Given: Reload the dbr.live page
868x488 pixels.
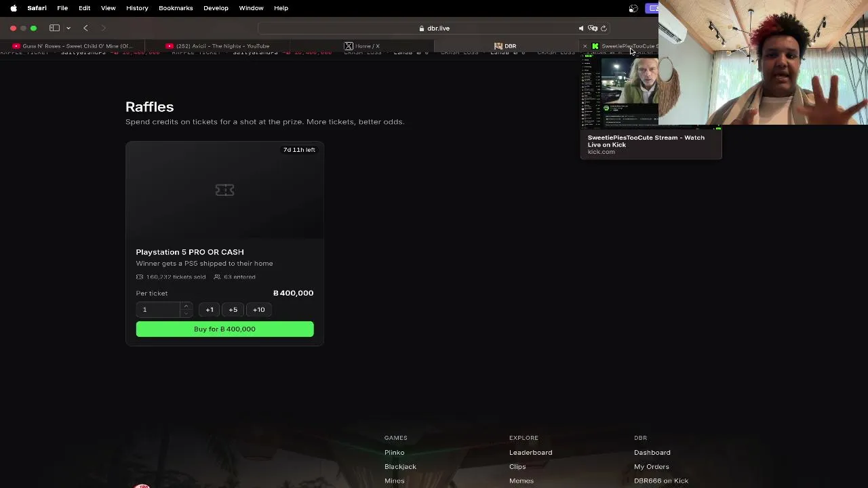Looking at the screenshot, I should [x=604, y=28].
